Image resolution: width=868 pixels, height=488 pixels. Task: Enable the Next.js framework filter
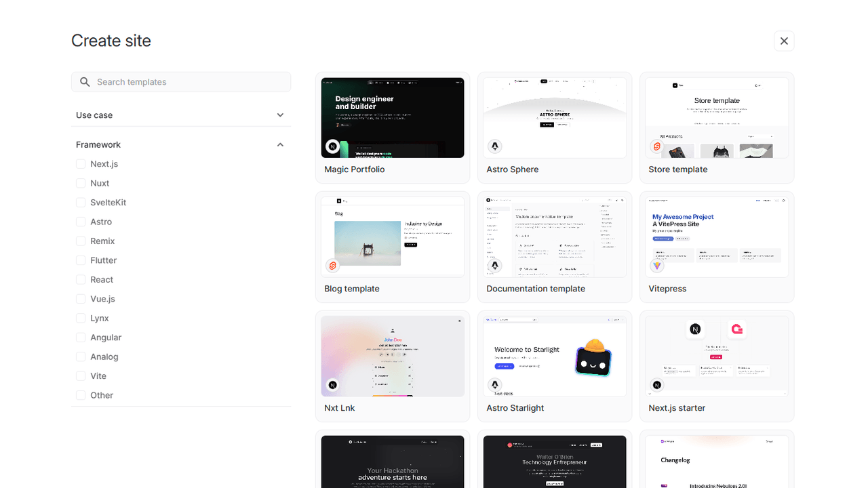[x=81, y=164]
